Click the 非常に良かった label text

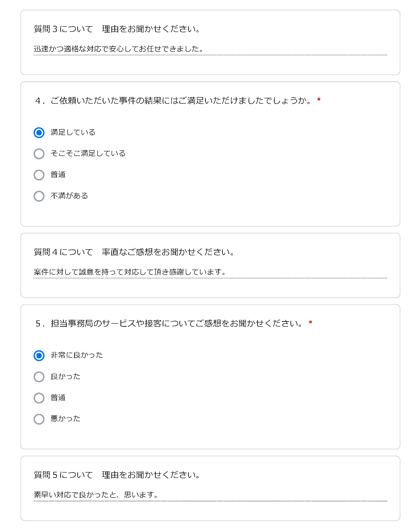(x=77, y=355)
